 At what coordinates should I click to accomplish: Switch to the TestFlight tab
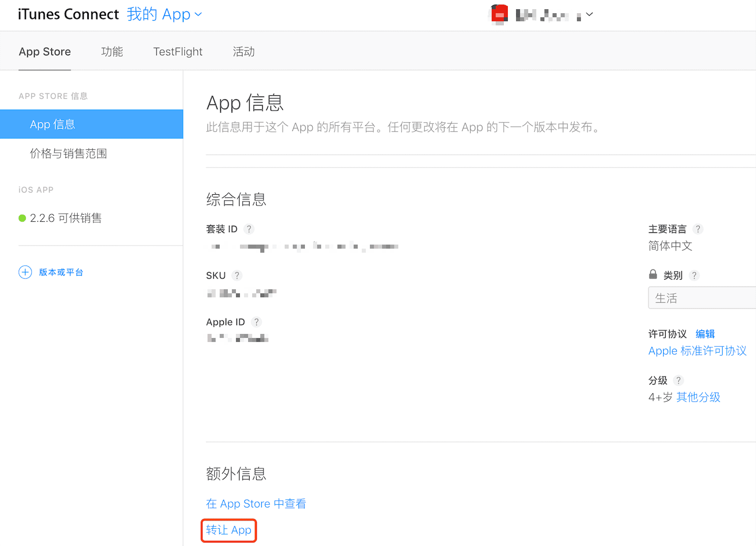point(178,52)
